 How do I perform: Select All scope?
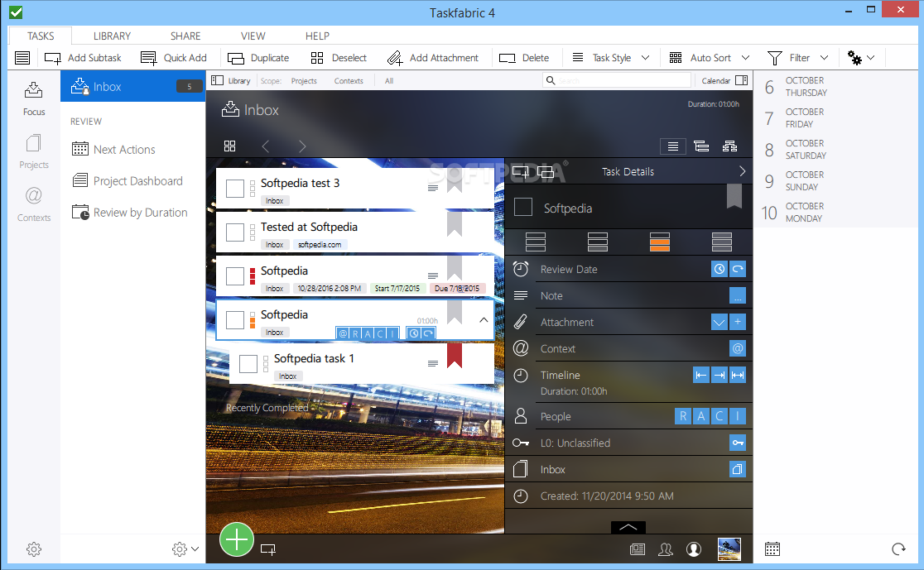[389, 81]
